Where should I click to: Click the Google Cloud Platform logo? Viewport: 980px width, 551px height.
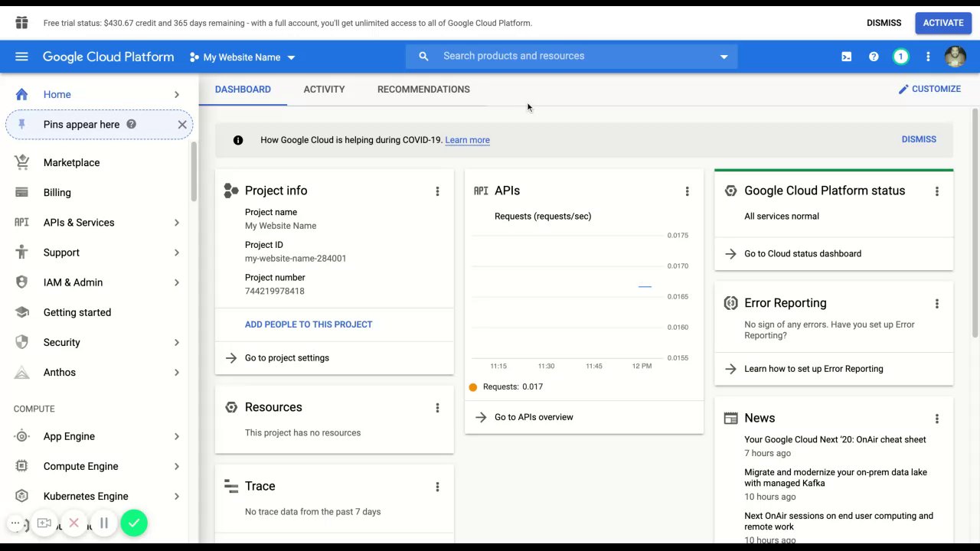coord(108,57)
